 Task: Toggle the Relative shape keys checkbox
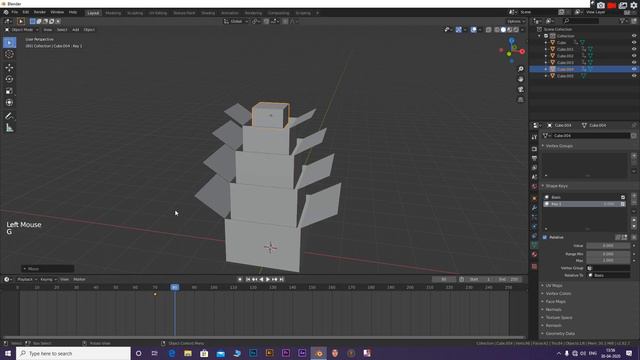[x=545, y=237]
